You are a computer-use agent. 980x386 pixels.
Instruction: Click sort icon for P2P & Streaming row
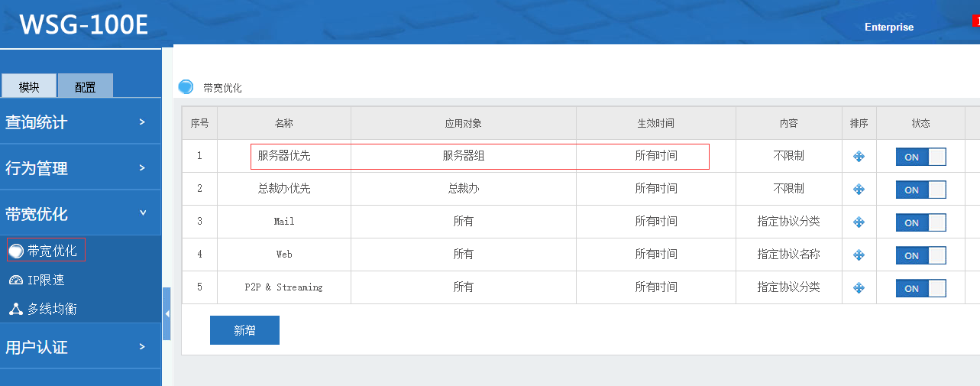click(x=859, y=288)
